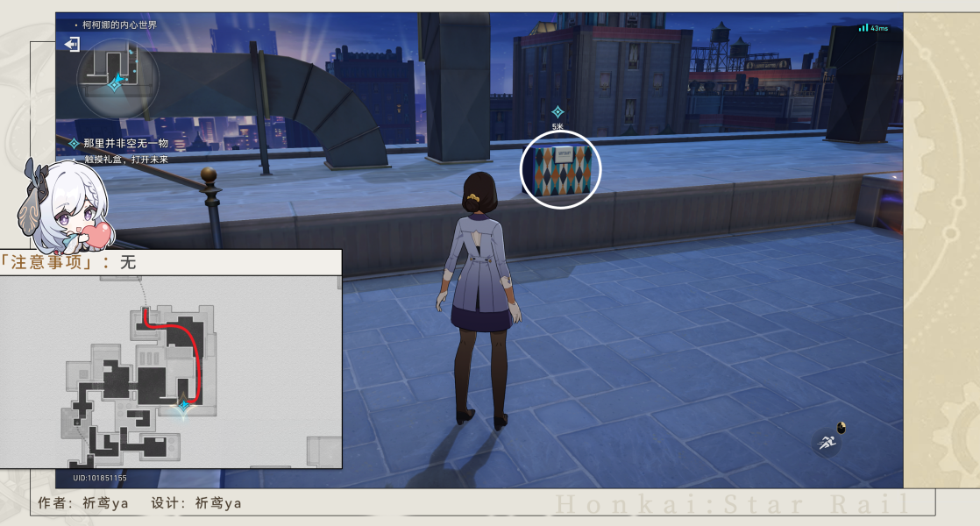Open the circular minimap
Screen dimensions: 980x526
117,78
